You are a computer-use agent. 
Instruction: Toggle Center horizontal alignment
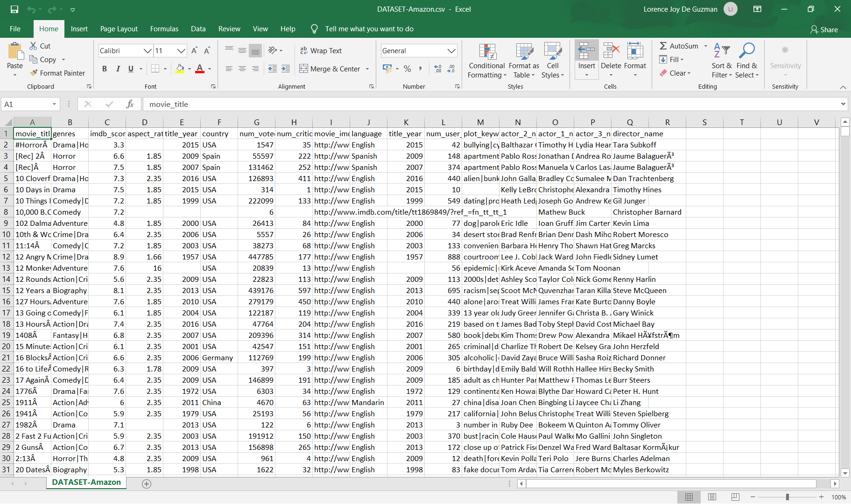click(242, 69)
